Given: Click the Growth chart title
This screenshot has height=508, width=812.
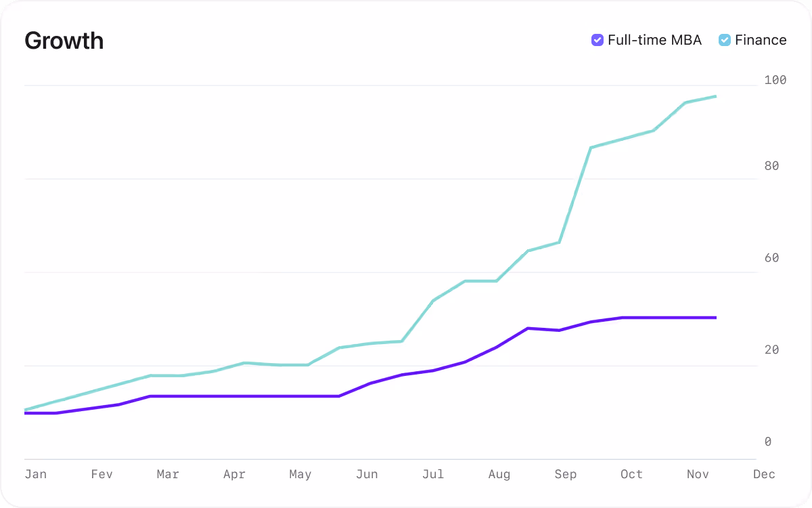Looking at the screenshot, I should [x=64, y=41].
